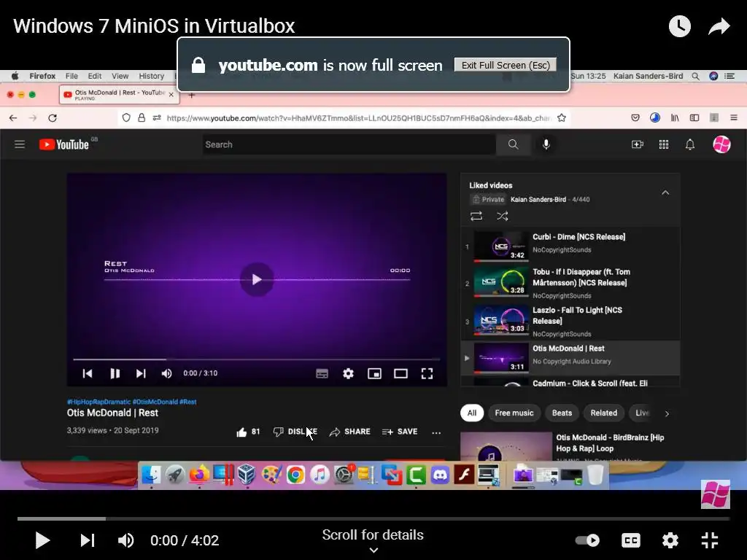The width and height of the screenshot is (747, 560).
Task: Bookmark this page with star icon
Action: coord(562,117)
